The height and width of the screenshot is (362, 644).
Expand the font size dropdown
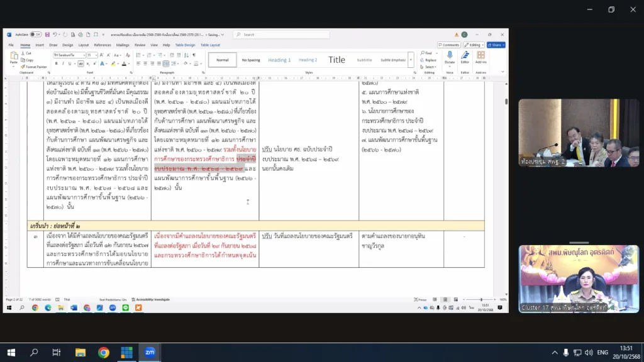pyautogui.click(x=96, y=55)
